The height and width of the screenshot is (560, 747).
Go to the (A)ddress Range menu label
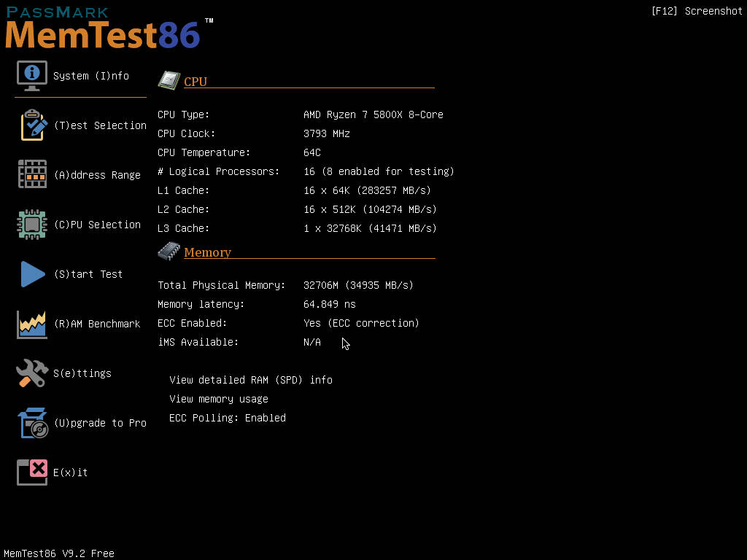pyautogui.click(x=97, y=175)
